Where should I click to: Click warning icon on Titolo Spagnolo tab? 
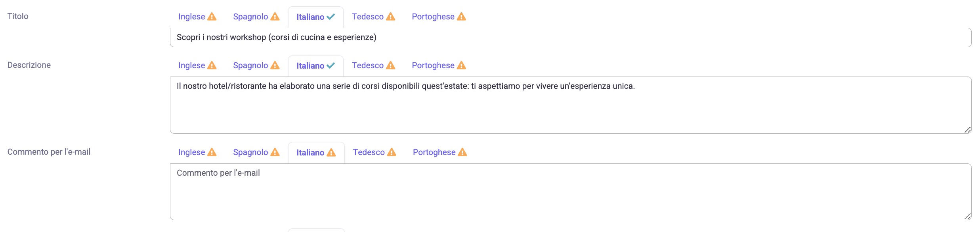[275, 17]
